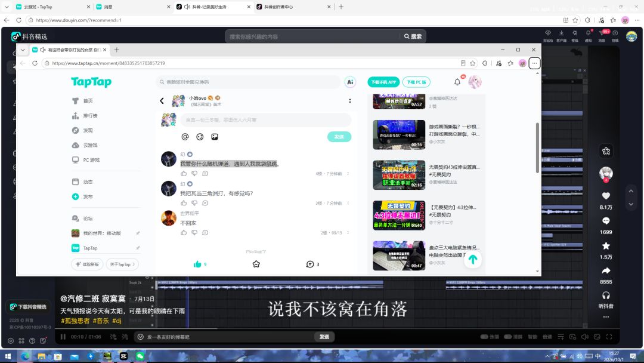Click the TapTap page vertical scrollbar
The height and width of the screenshot is (363, 644).
point(537,147)
